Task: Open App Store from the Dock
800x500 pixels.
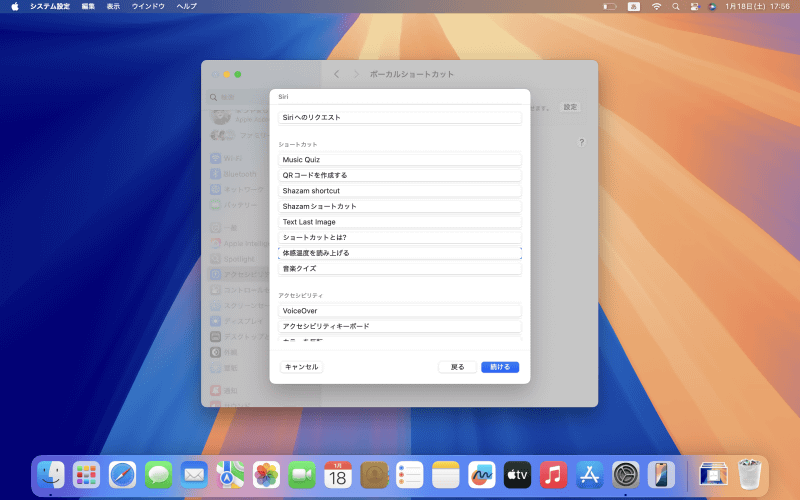Action: tap(589, 475)
